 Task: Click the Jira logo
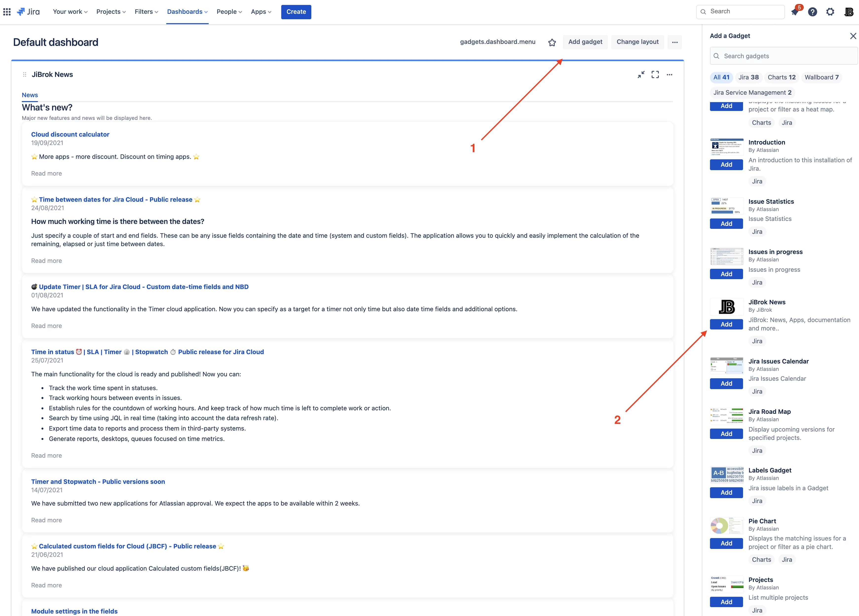pyautogui.click(x=28, y=12)
